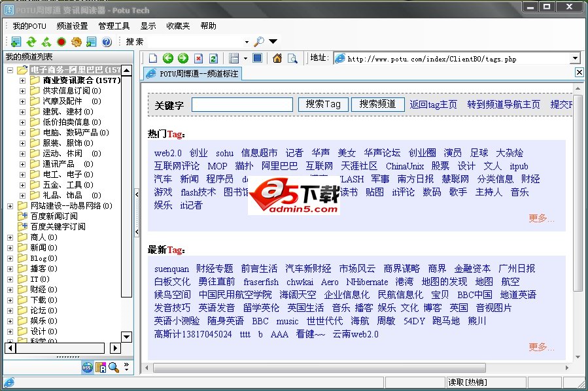Expand the 商人 (0) folder
Screen dimensions: 588x391
pyautogui.click(x=10, y=238)
